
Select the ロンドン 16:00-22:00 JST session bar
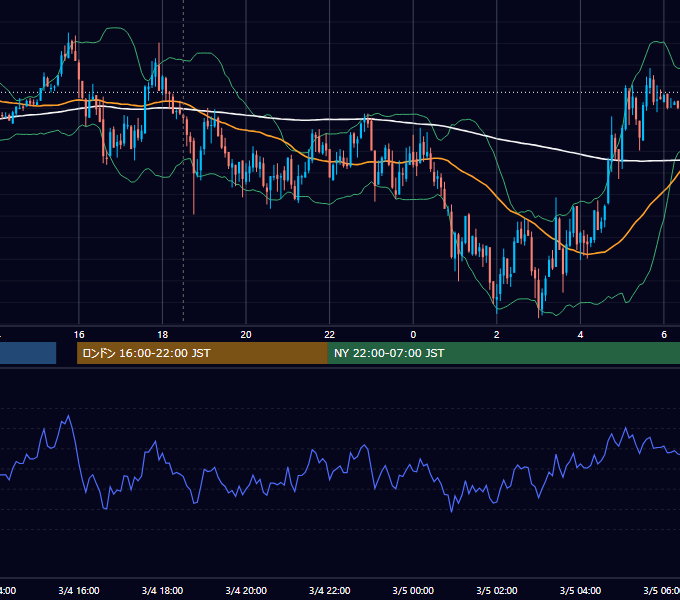pyautogui.click(x=202, y=353)
